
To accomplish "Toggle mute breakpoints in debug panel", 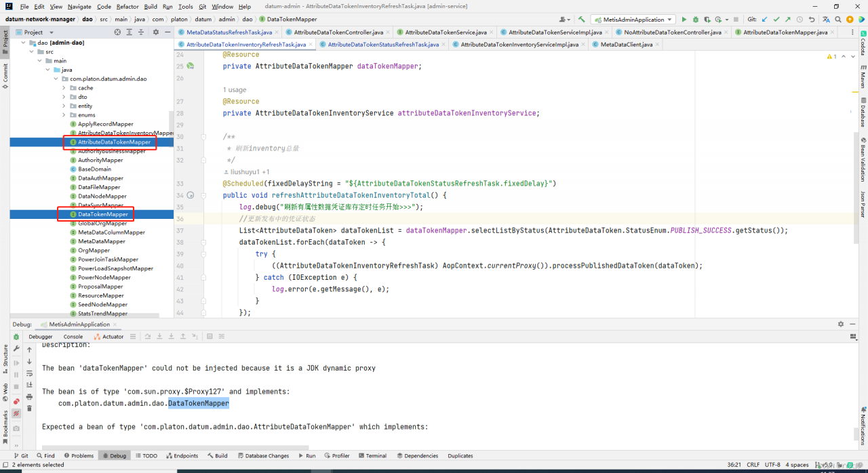I will 16,413.
